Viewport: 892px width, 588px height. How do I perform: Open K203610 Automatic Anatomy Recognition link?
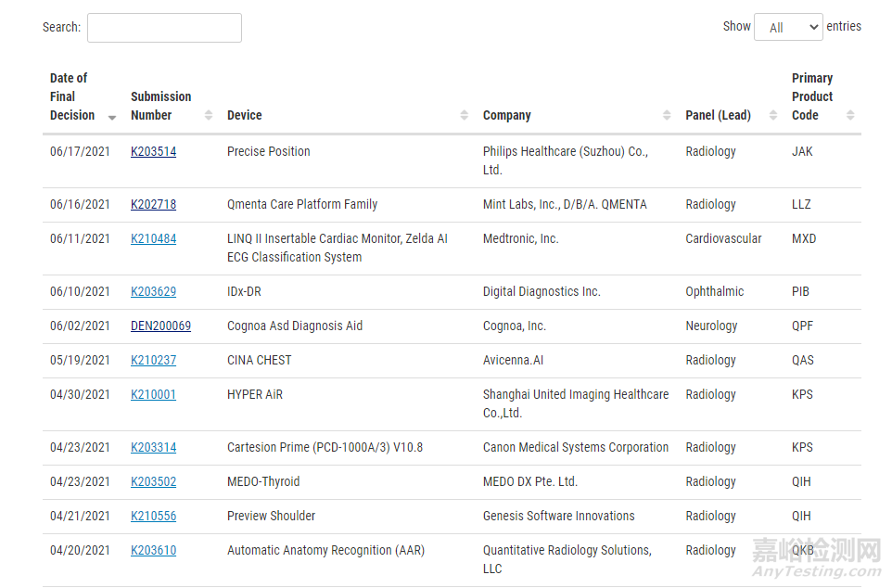click(153, 551)
